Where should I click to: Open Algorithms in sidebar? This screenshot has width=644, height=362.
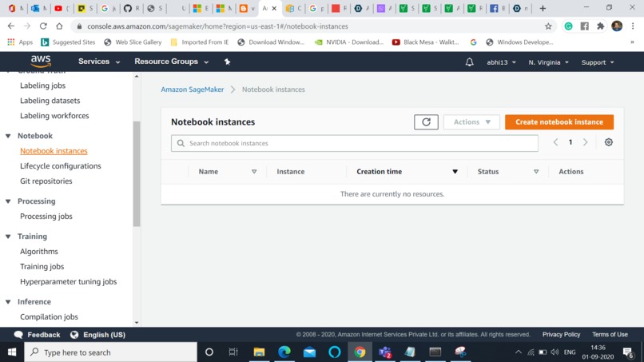click(x=39, y=252)
